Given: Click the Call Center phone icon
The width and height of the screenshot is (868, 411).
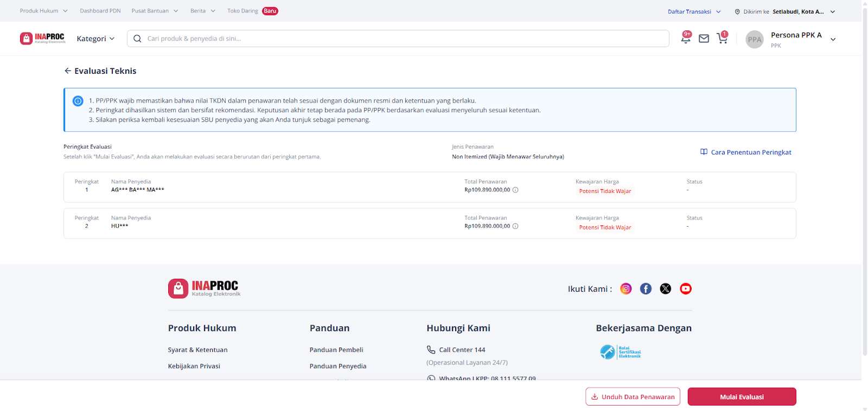Looking at the screenshot, I should [431, 350].
